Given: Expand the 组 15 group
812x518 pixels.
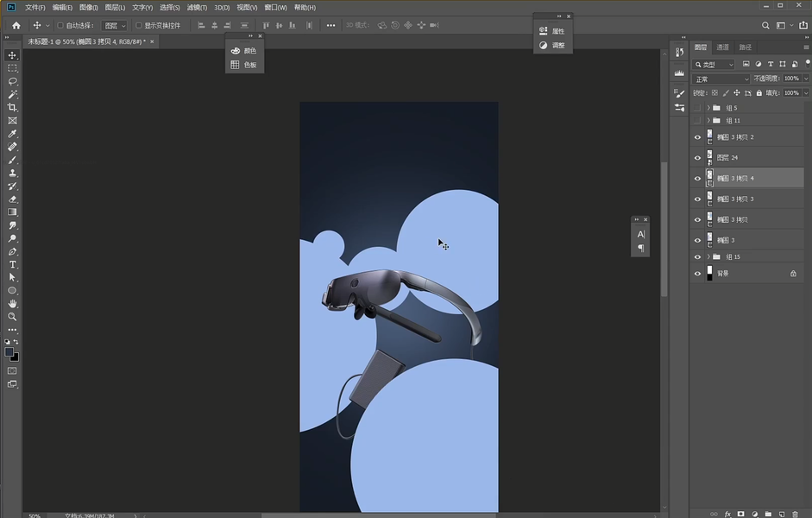Looking at the screenshot, I should (708, 256).
